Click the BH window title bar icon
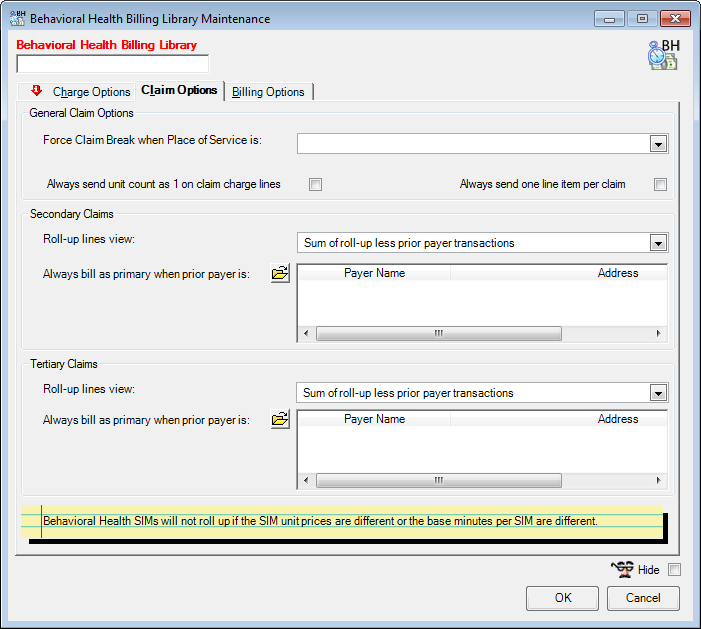Screen dimensions: 701x629 point(18,18)
